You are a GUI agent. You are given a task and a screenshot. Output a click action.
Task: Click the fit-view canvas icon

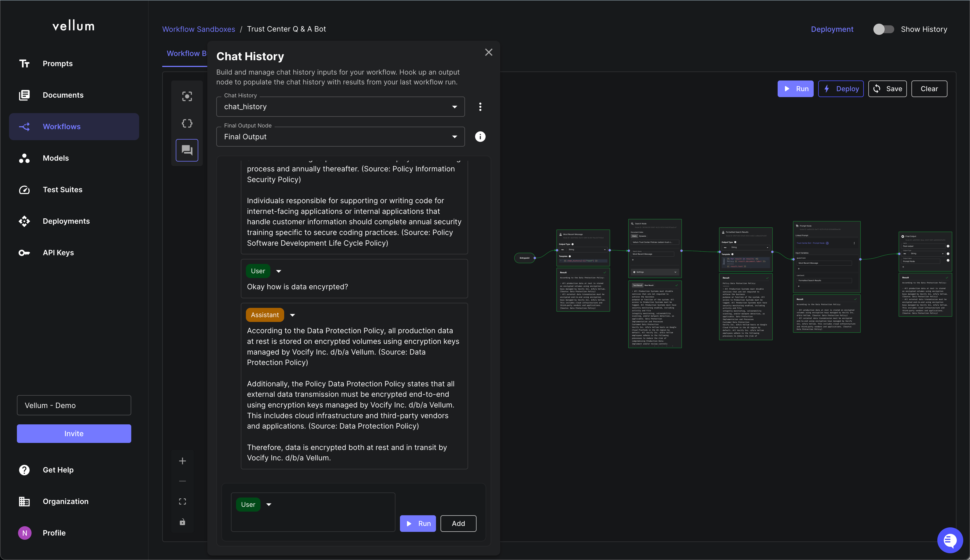pyautogui.click(x=183, y=501)
